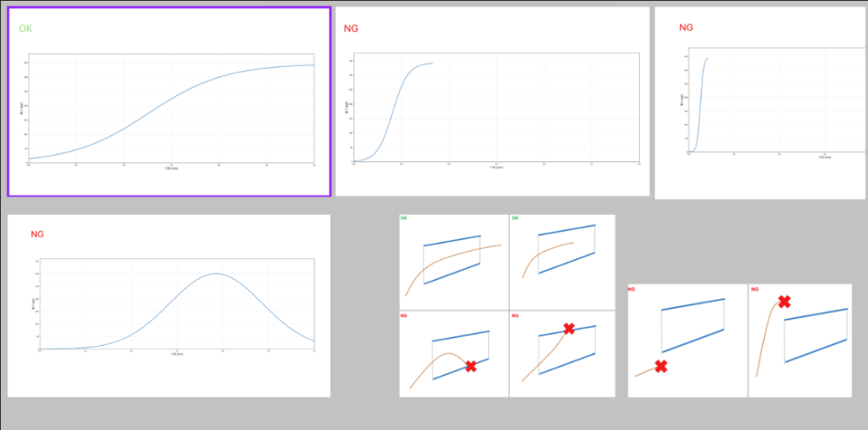Select the bell-shaped curve chart image
Viewport: 868px width, 430px height.
[x=169, y=306]
